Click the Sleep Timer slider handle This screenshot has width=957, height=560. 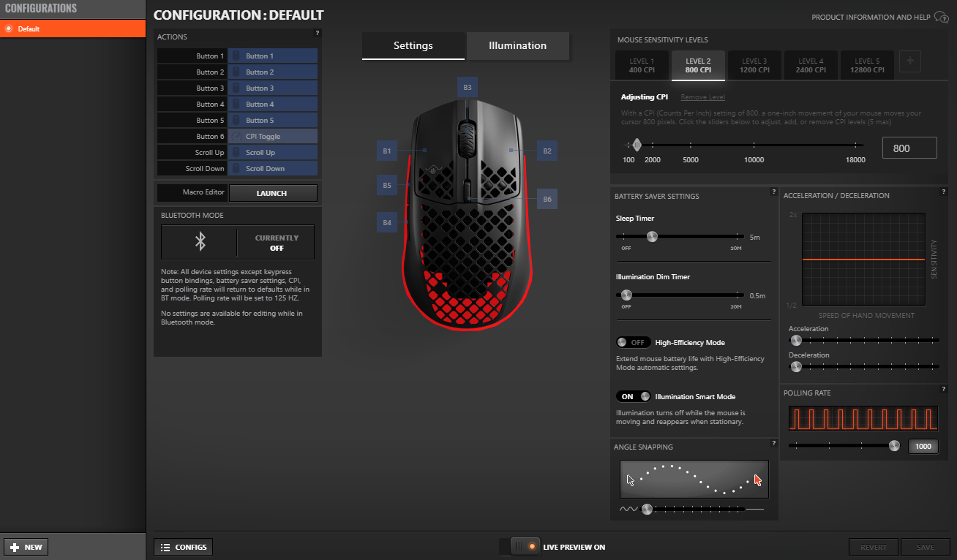(652, 236)
